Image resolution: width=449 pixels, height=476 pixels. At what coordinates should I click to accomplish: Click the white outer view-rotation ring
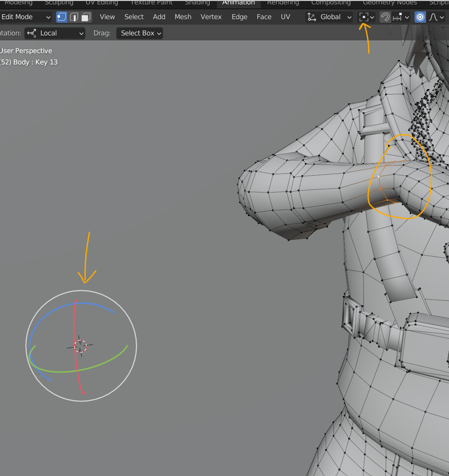[81, 290]
